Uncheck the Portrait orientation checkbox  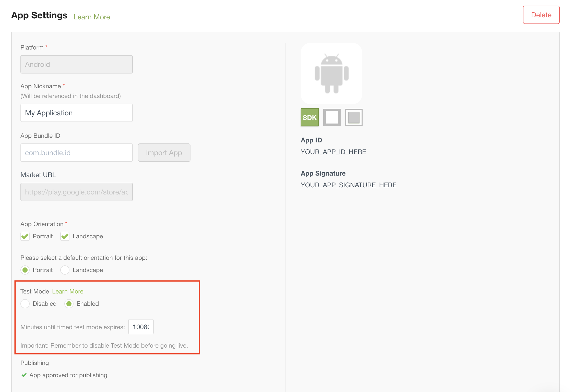pos(25,236)
